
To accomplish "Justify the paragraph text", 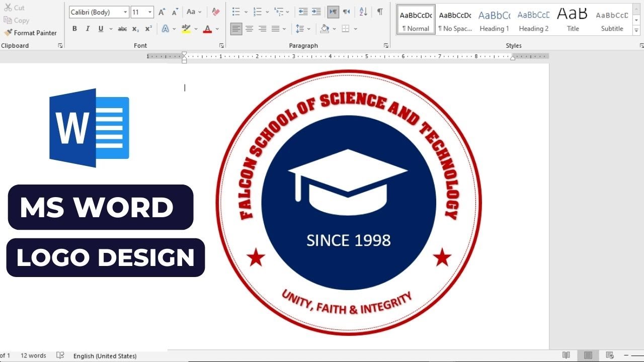I will [x=275, y=29].
